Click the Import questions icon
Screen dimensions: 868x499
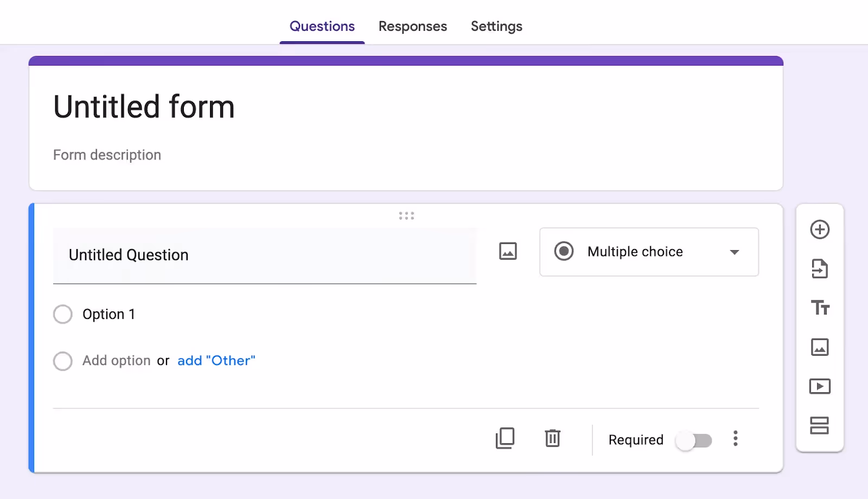[820, 268]
